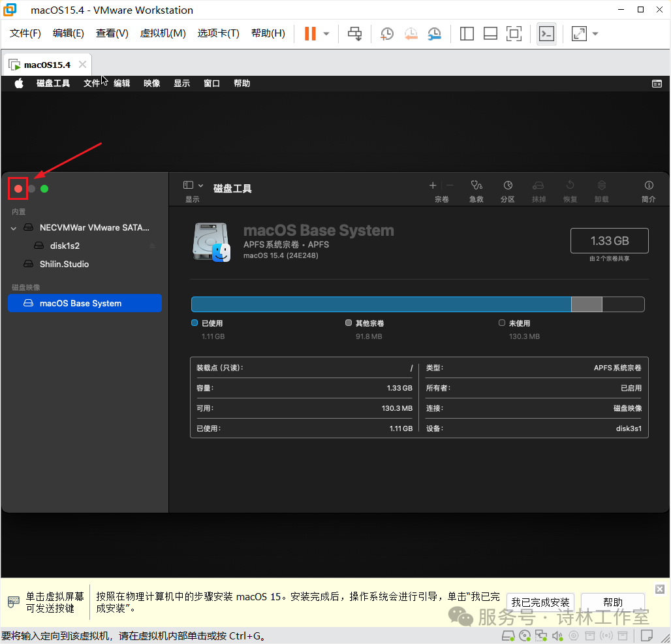Image resolution: width=671 pixels, height=644 pixels.
Task: Open the 简介 info icon
Action: tap(649, 185)
